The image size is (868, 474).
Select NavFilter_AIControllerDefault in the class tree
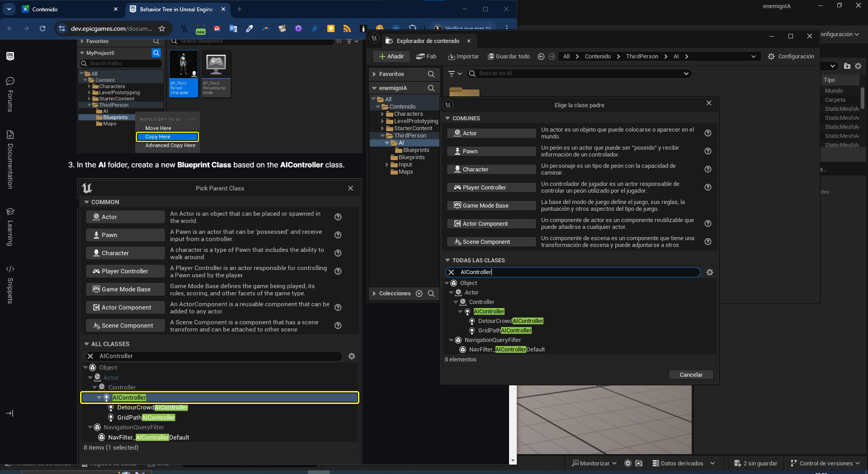[507, 350]
